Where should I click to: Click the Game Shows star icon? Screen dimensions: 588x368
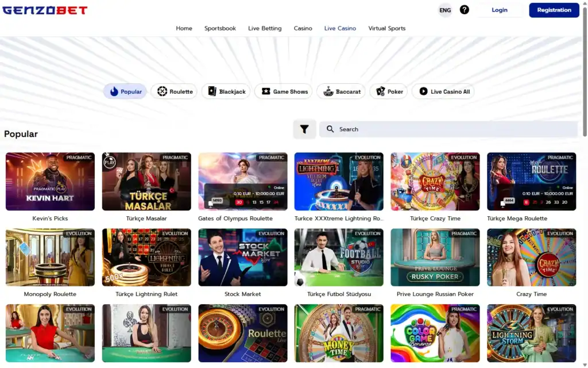266,91
